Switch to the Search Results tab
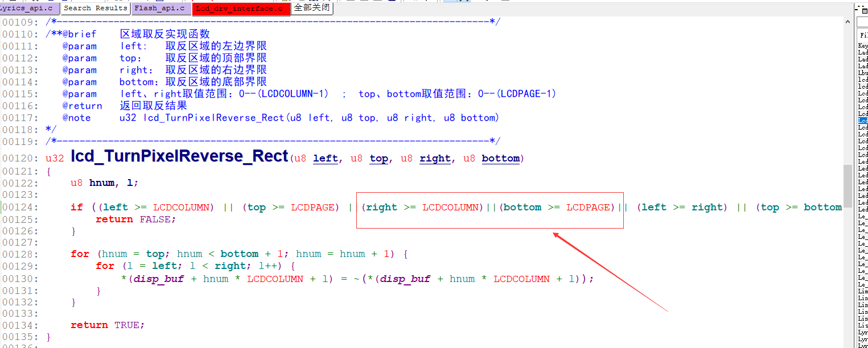Screen dimensions: 868x348 tap(95, 9)
